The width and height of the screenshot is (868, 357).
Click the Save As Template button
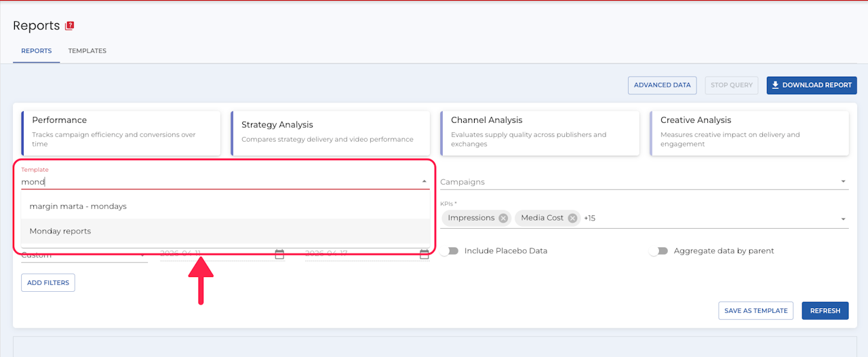[x=756, y=311]
